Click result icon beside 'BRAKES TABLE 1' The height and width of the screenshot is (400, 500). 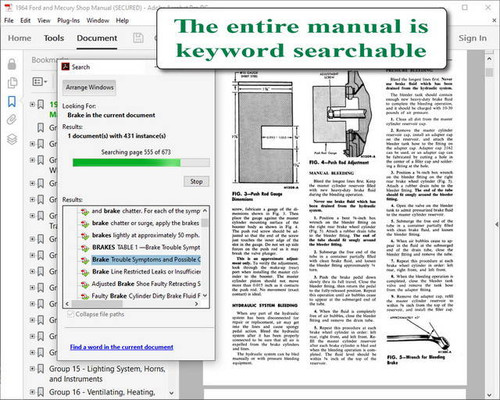pyautogui.click(x=85, y=248)
